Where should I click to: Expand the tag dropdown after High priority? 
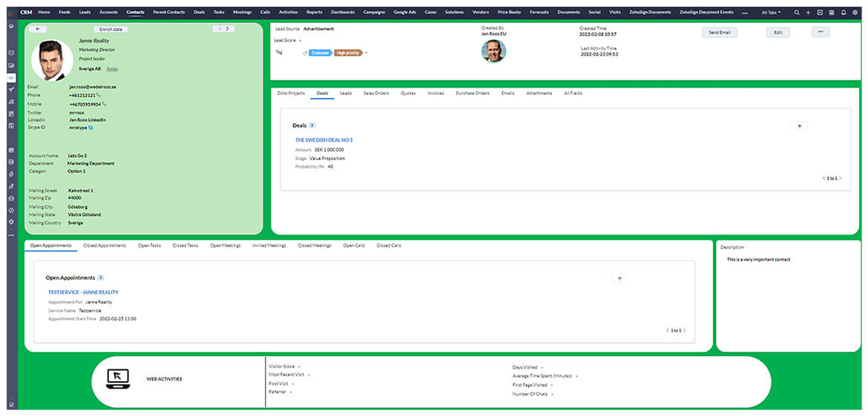366,53
